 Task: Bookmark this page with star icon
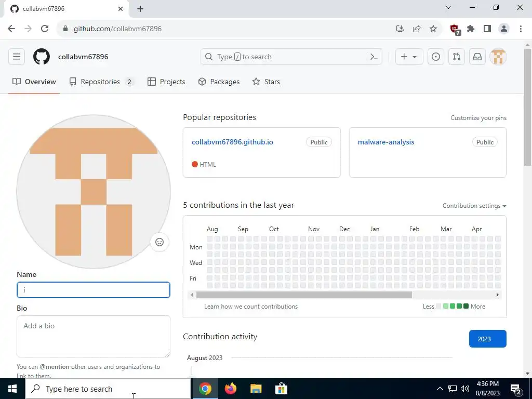433,29
